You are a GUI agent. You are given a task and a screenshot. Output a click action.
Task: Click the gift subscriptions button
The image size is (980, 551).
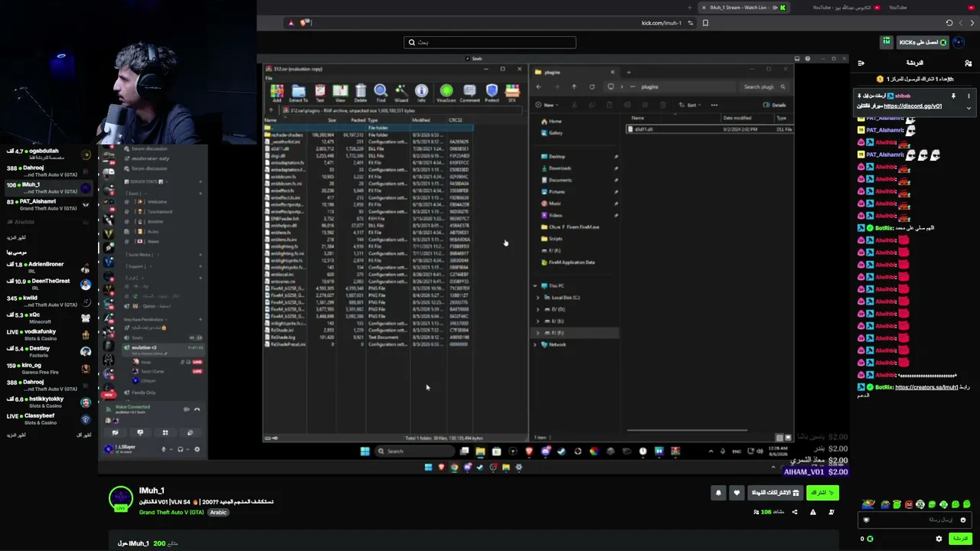pyautogui.click(x=775, y=493)
